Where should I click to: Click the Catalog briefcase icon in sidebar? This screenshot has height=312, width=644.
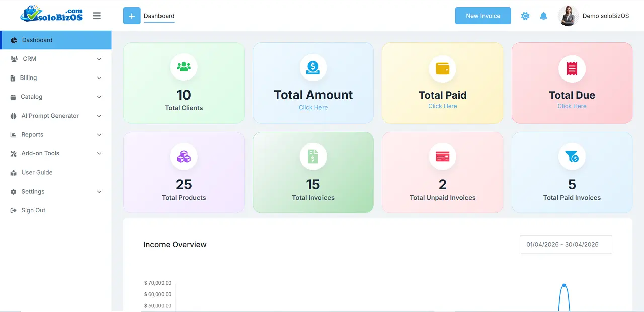click(x=14, y=97)
